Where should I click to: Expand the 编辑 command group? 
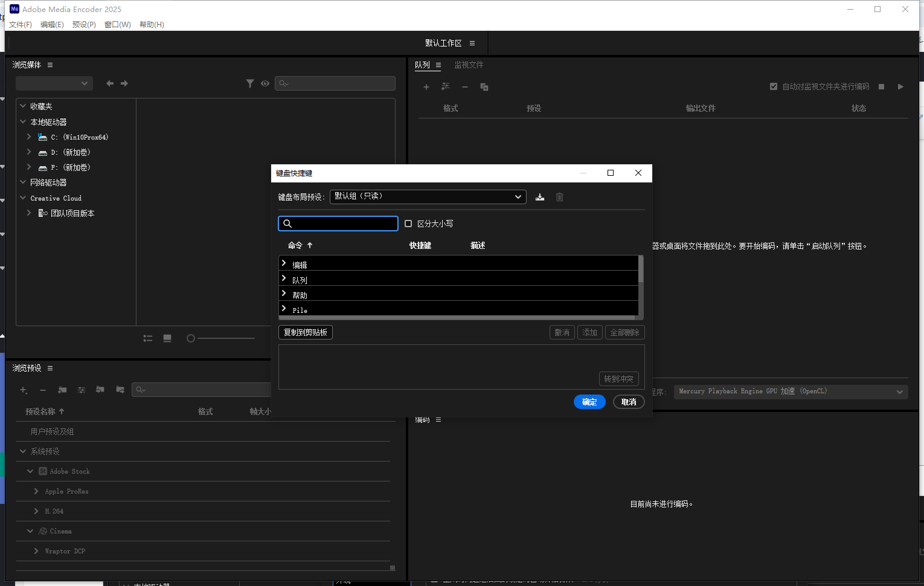(284, 263)
